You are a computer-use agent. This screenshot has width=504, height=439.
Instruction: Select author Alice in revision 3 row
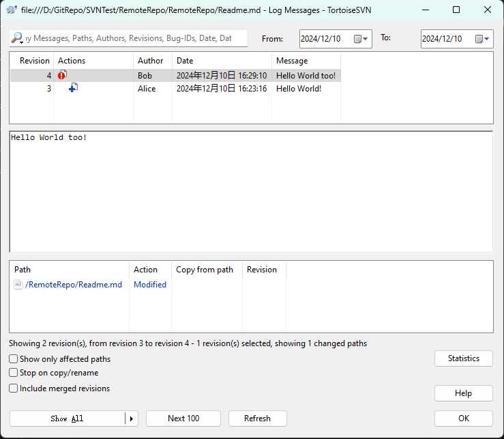point(147,89)
